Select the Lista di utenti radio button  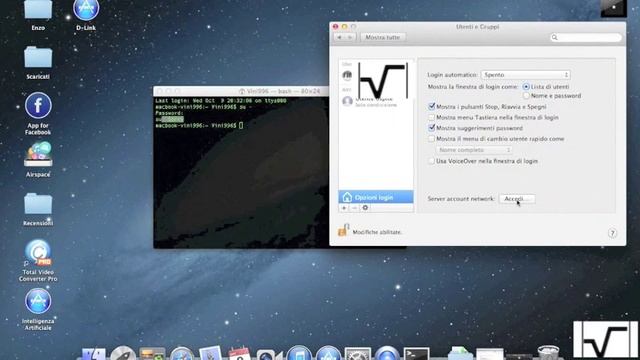coord(526,87)
